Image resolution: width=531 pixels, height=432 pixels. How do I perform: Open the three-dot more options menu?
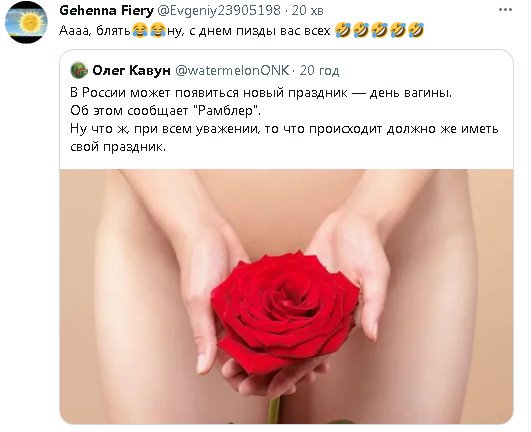coord(505,10)
